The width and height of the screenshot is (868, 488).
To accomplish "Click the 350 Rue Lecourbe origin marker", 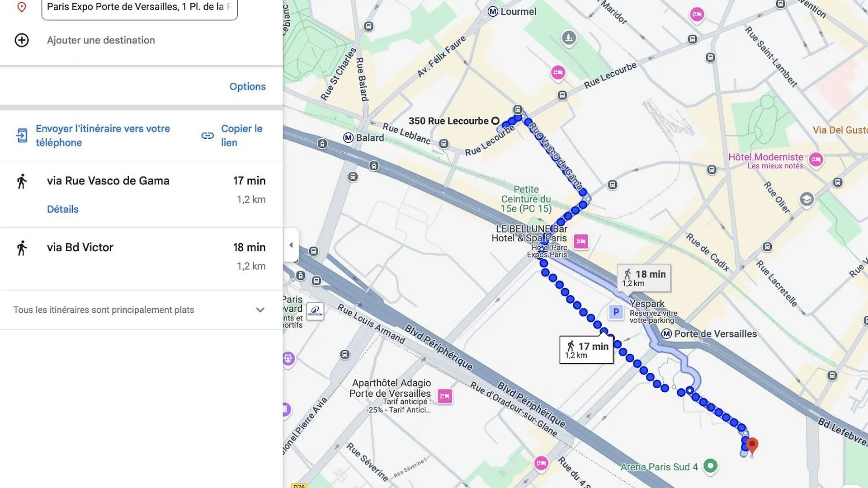I will (495, 121).
